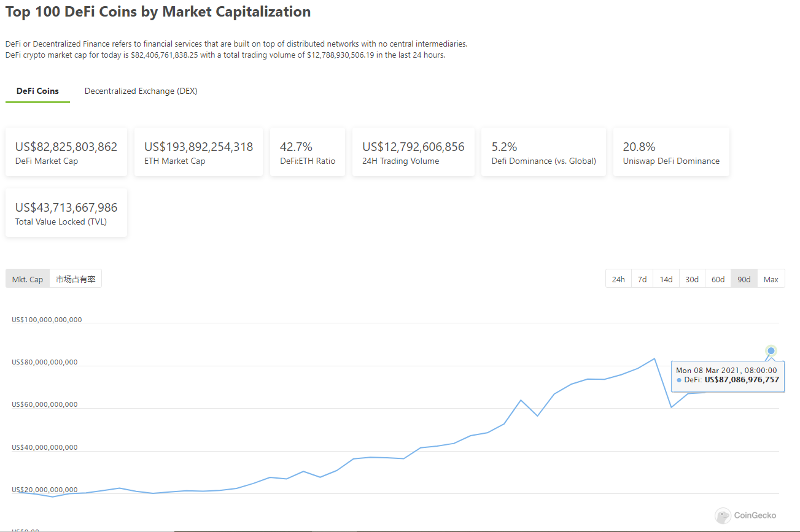800x532 pixels.
Task: Click the 24H Trading Volume card
Action: tap(413, 152)
